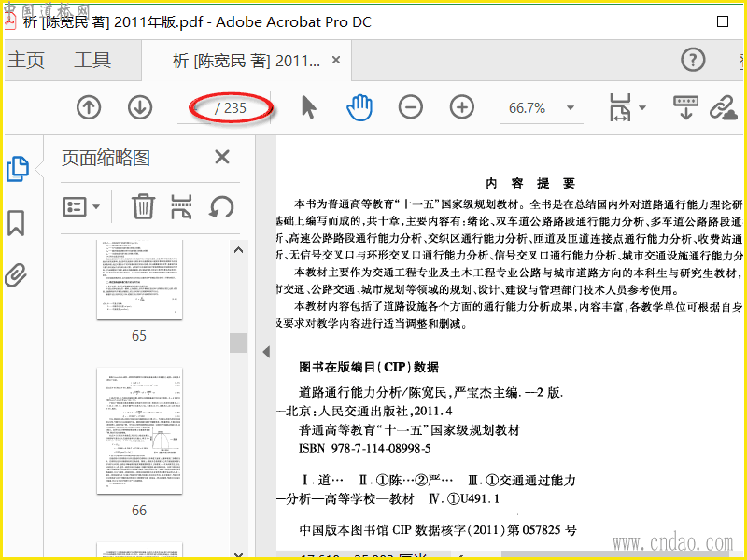This screenshot has width=747, height=560.
Task: Click the thumbnail panel scrollbar handle
Action: [239, 343]
